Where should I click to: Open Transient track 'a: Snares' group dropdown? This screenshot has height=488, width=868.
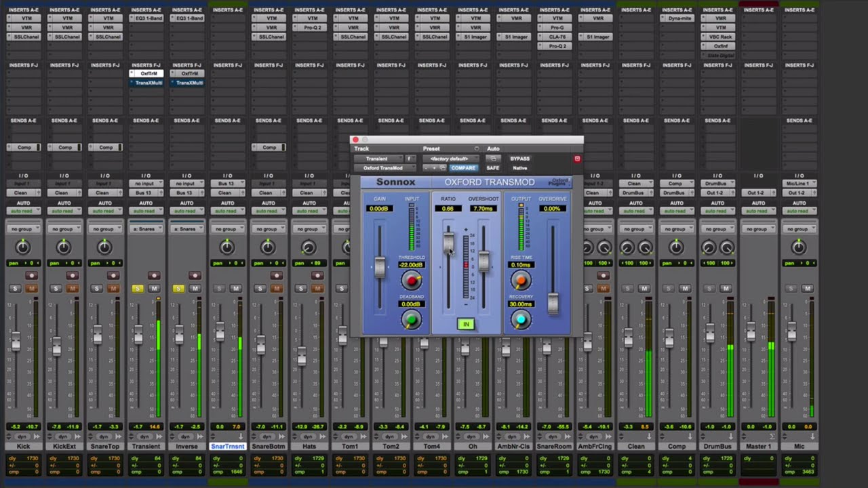click(x=146, y=229)
